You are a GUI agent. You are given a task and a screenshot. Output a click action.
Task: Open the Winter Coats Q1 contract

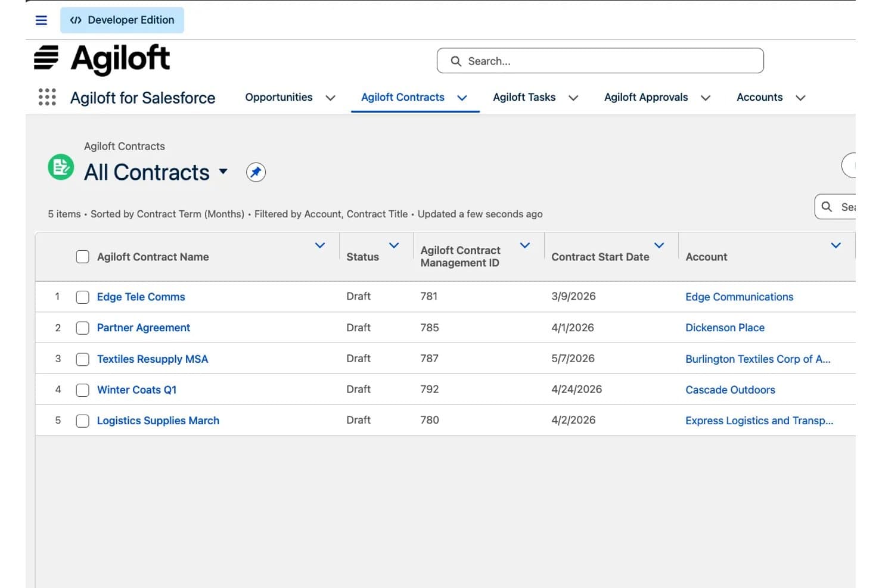(x=137, y=390)
